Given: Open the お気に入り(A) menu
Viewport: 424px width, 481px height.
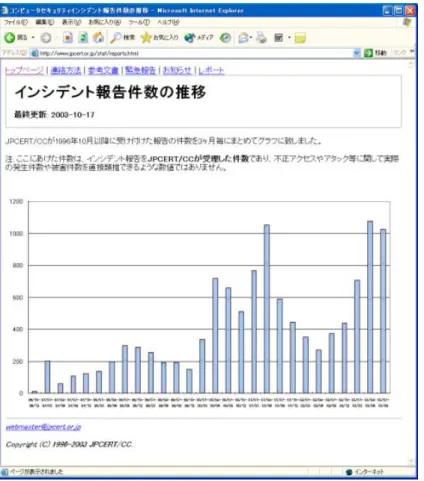Looking at the screenshot, I should click(x=105, y=22).
